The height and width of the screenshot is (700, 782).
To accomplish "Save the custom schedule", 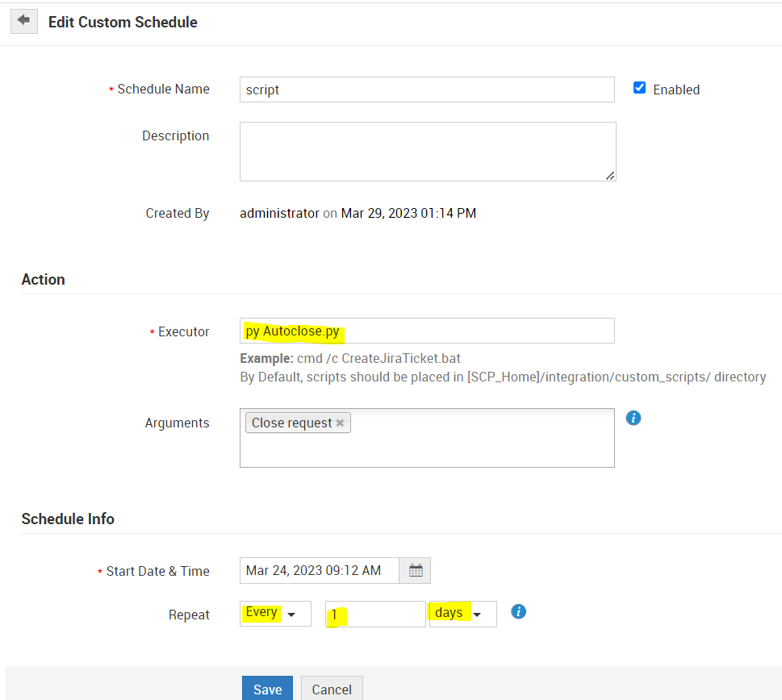I will [267, 689].
